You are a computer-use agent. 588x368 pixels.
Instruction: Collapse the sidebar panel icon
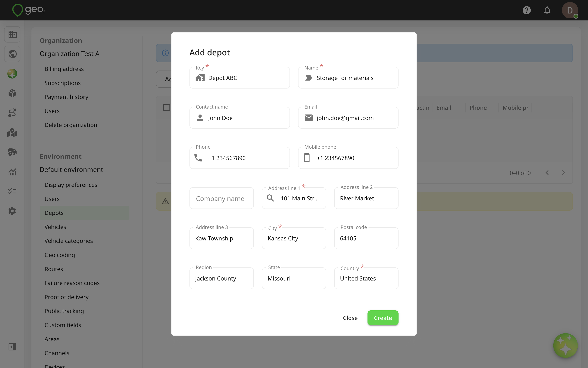point(12,347)
